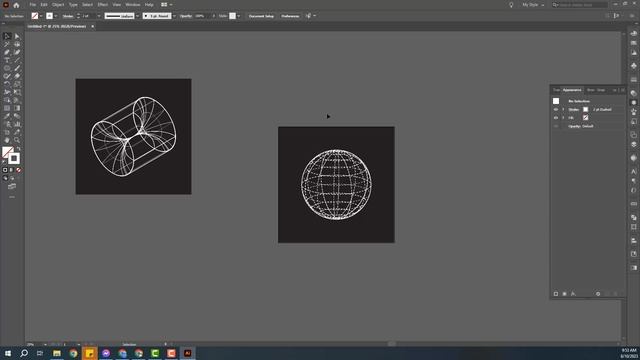Screen dimensions: 640x360
Task: Open taskbar search magnifier
Action: pyautogui.click(x=24, y=353)
